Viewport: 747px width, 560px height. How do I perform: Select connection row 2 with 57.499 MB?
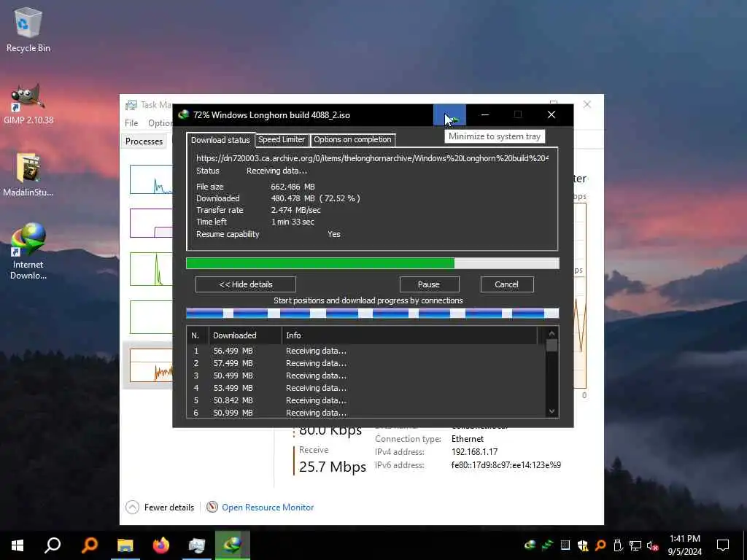tap(367, 363)
